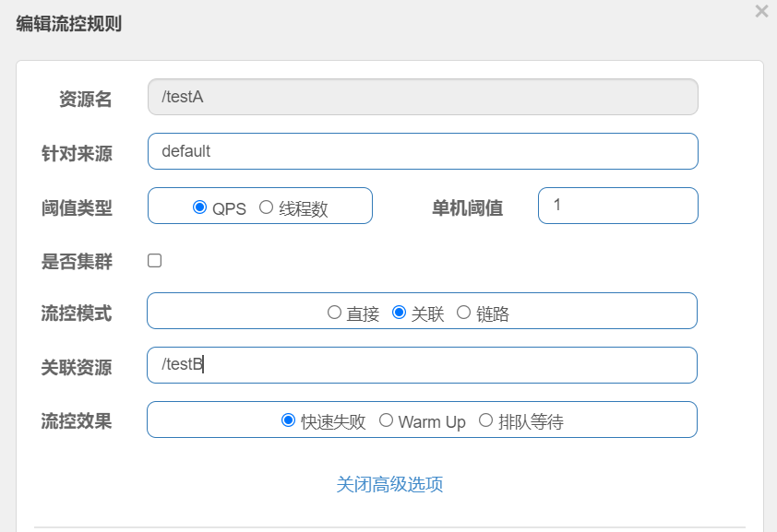Select 排队等待 flow control effect

click(485, 420)
